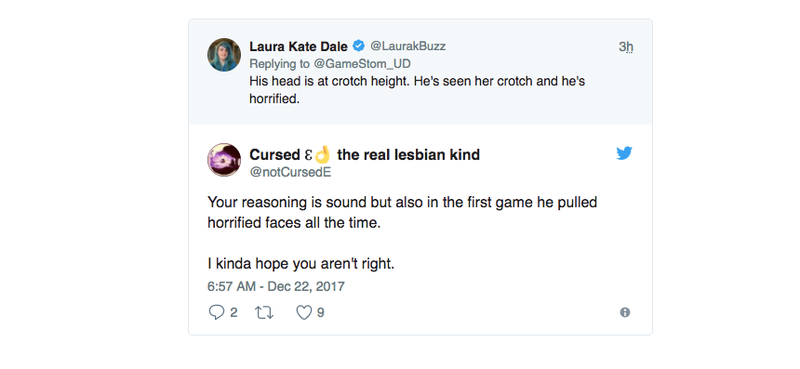The height and width of the screenshot is (369, 800).
Task: Click the 'Your reasoning is sound' tweet text
Action: click(402, 213)
